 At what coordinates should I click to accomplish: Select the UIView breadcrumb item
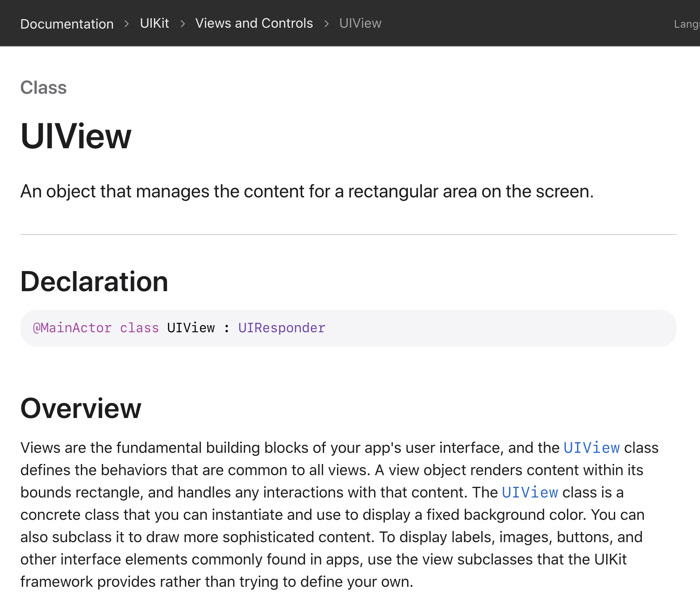coord(360,23)
